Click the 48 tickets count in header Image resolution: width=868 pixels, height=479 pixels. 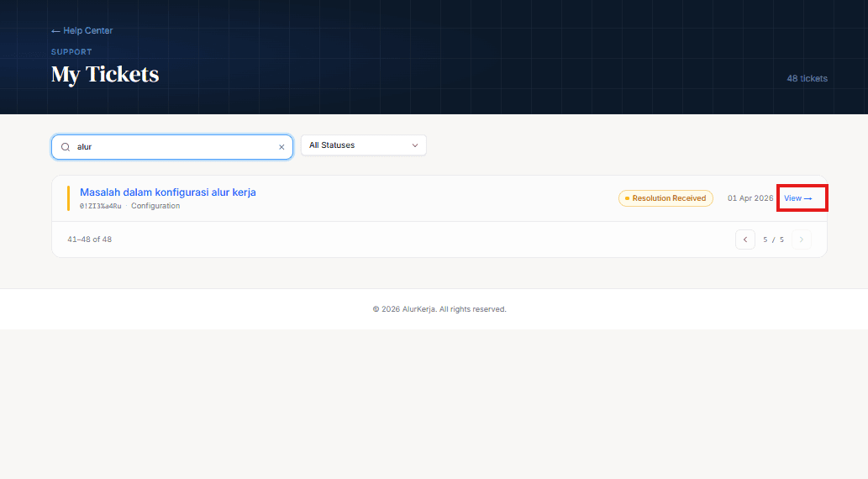click(x=807, y=78)
